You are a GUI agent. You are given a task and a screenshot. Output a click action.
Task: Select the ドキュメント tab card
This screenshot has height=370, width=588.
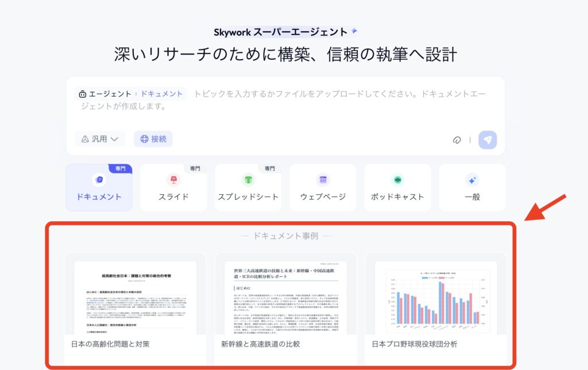pos(99,187)
